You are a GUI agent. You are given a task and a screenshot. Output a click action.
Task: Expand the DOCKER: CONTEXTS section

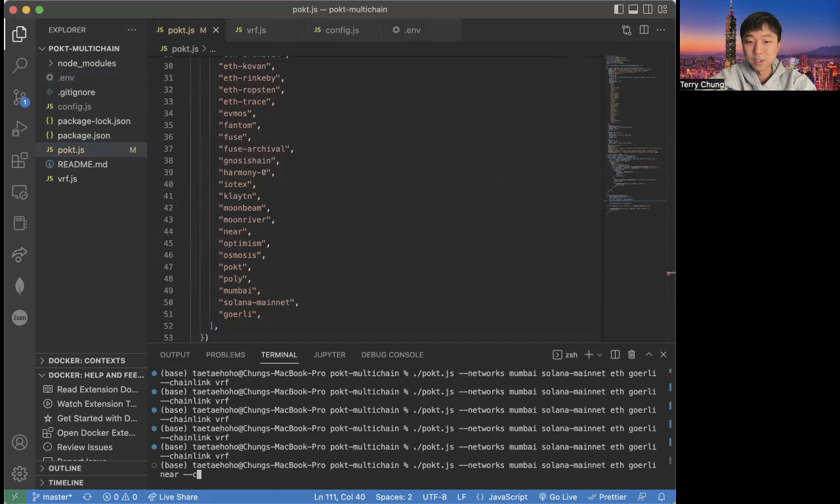tap(91, 360)
